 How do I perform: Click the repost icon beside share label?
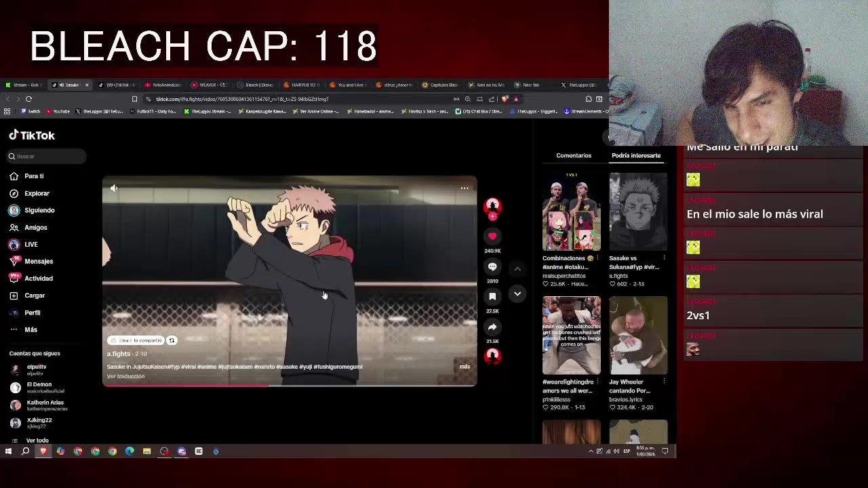click(x=172, y=340)
